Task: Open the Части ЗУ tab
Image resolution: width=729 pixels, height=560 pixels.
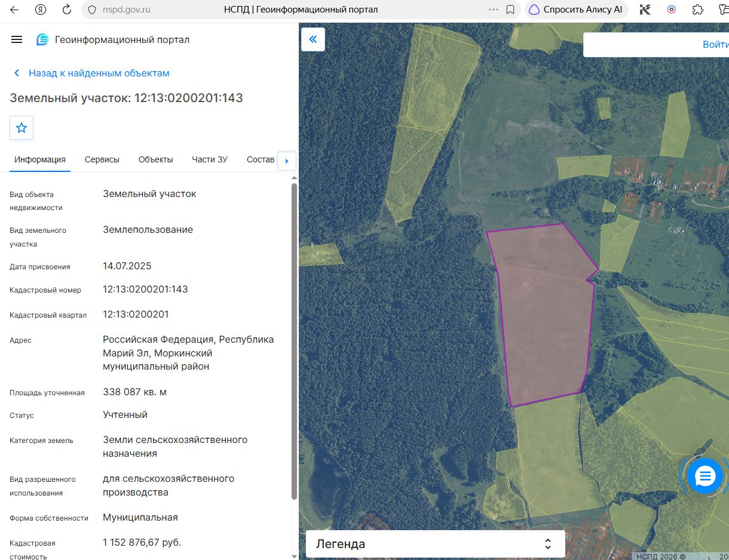Action: [x=210, y=159]
